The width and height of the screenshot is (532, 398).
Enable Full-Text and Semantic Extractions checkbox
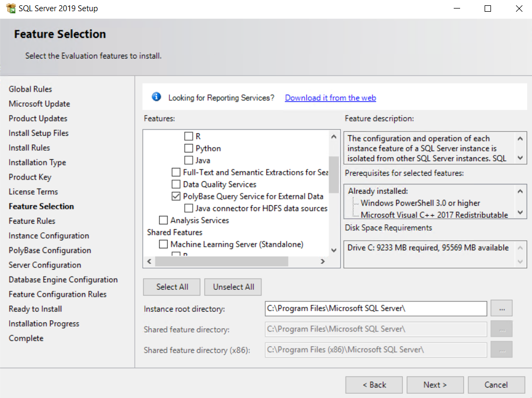pos(176,172)
